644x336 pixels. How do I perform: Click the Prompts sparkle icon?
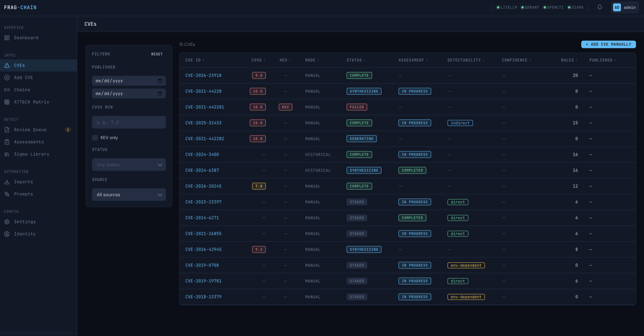coord(7,194)
